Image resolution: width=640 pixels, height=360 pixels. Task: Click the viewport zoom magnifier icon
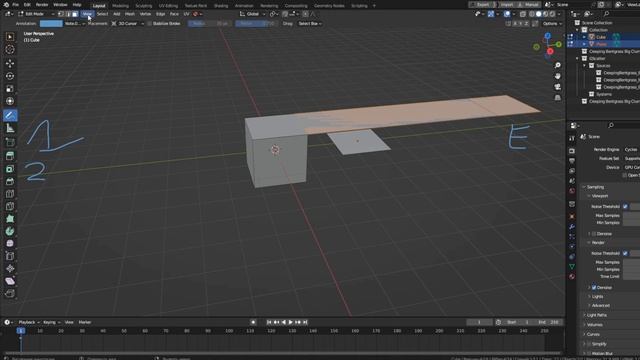[x=558, y=65]
